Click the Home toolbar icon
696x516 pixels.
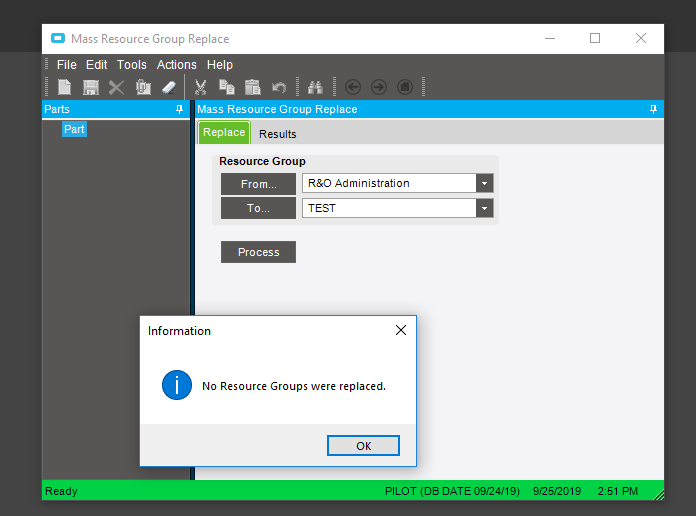pyautogui.click(x=405, y=87)
